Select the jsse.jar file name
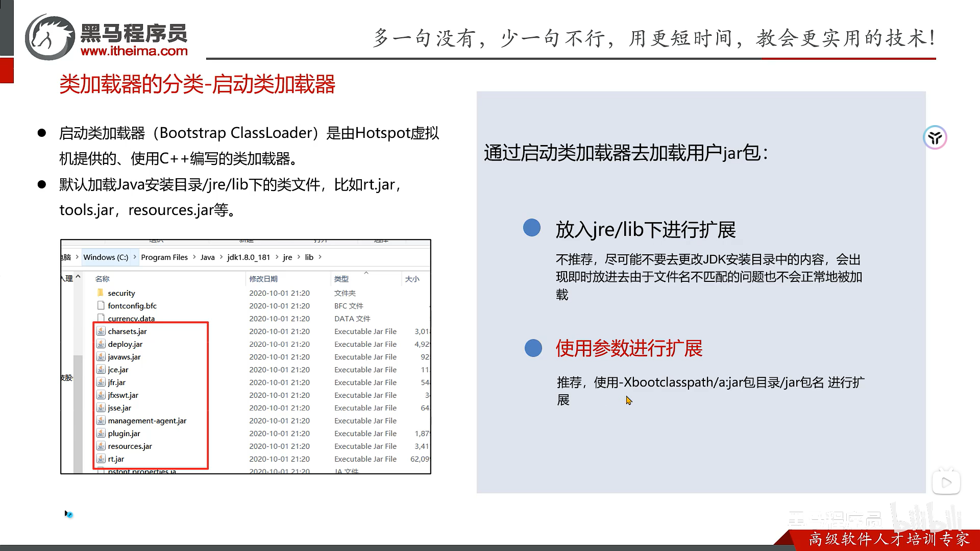Screen dimensions: 980x551 (119, 408)
